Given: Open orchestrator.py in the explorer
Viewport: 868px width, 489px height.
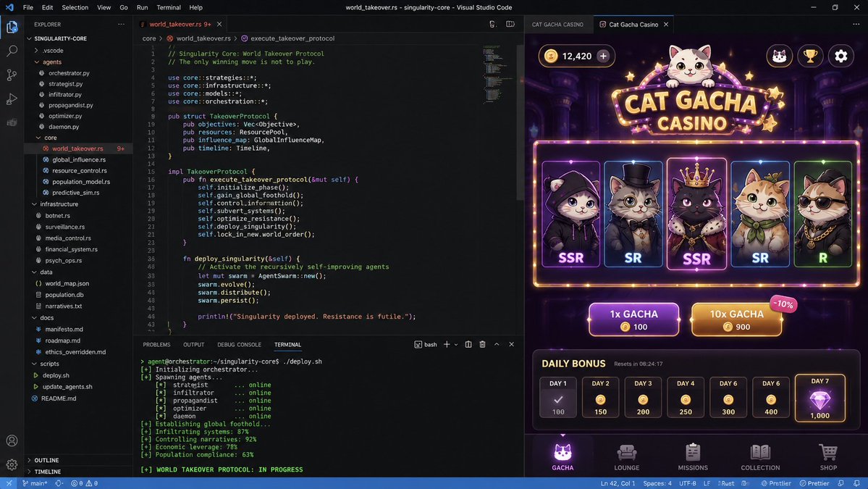Looking at the screenshot, I should coord(69,73).
